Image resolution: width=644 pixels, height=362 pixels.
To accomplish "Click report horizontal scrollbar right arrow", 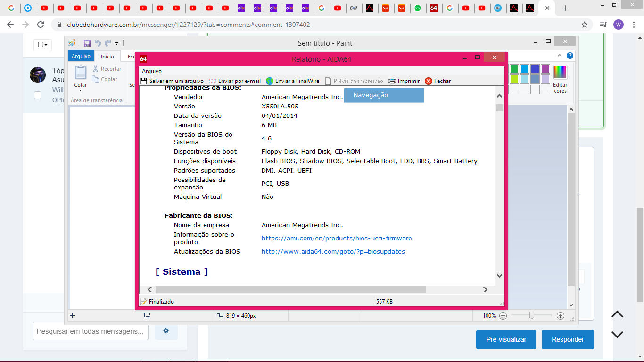I will pyautogui.click(x=485, y=290).
